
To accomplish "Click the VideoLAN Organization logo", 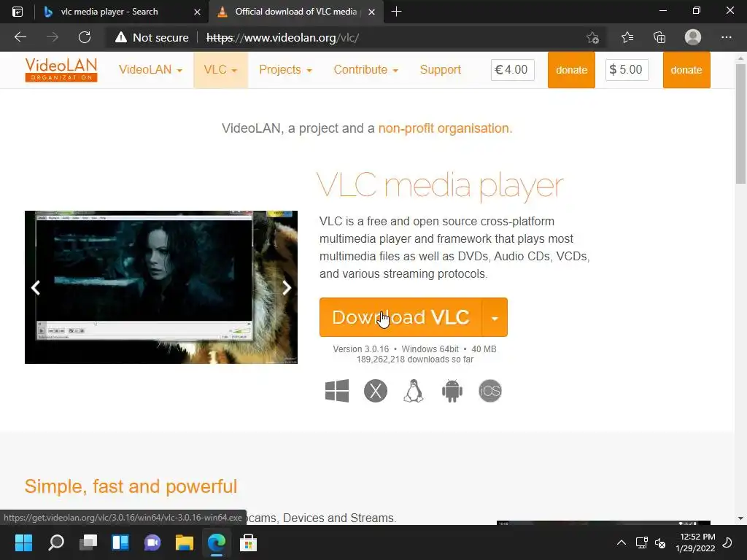I will coord(61,69).
